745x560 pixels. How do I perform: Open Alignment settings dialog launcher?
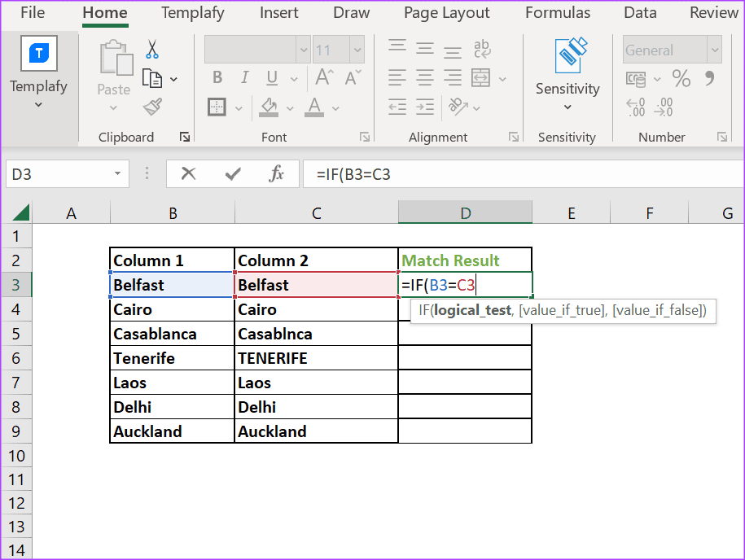(x=513, y=138)
